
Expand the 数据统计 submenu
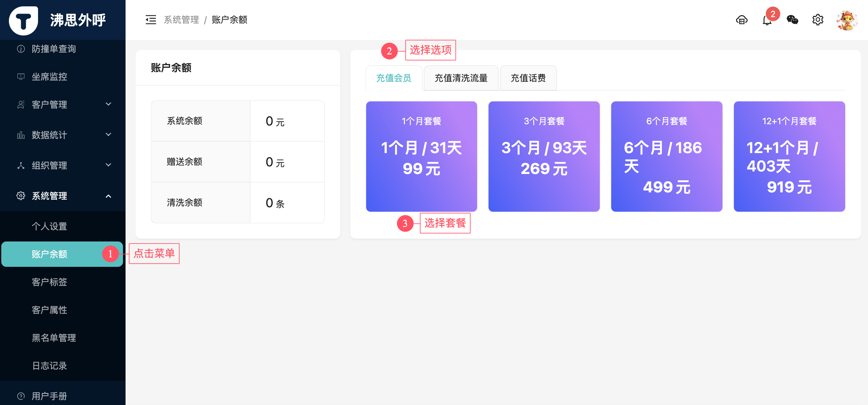tap(63, 135)
